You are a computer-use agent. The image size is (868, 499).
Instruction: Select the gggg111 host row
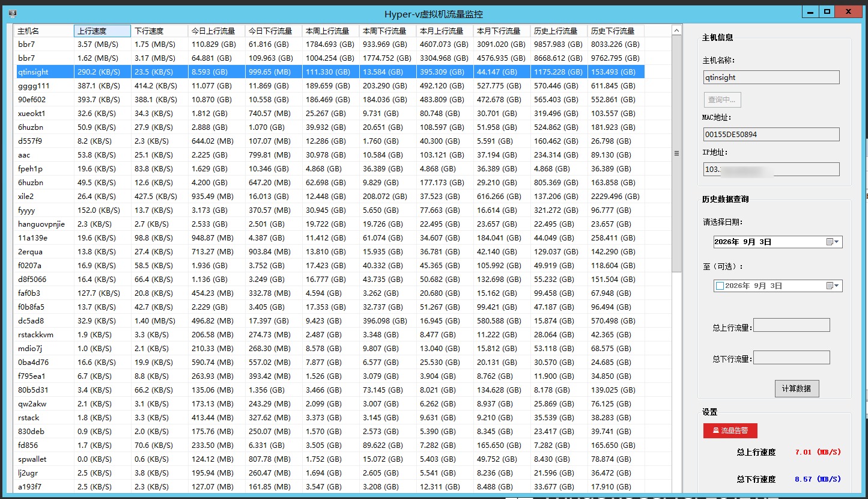330,86
